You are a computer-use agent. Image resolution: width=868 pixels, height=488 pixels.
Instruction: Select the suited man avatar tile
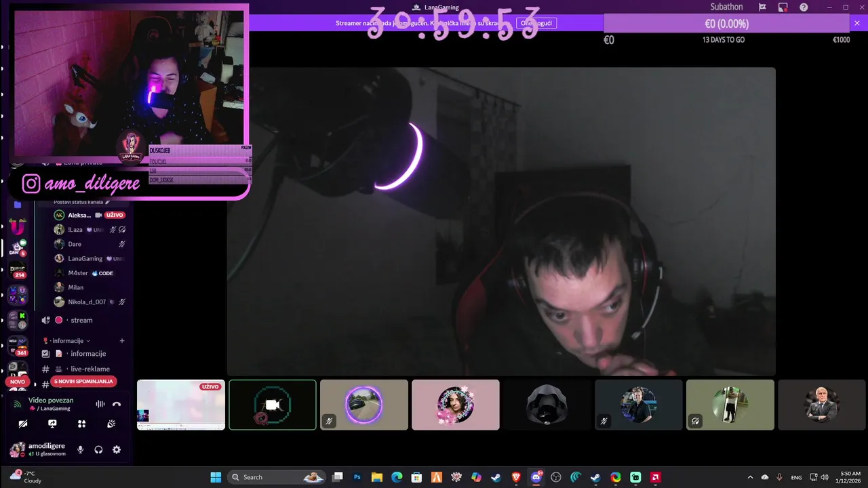[x=822, y=405]
